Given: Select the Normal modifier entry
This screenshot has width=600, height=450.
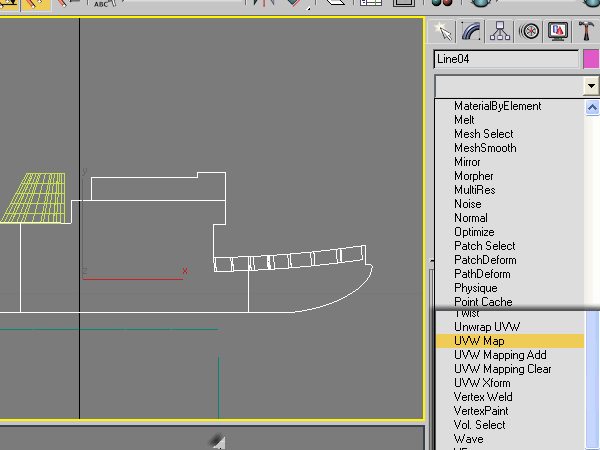Looking at the screenshot, I should [x=471, y=218].
